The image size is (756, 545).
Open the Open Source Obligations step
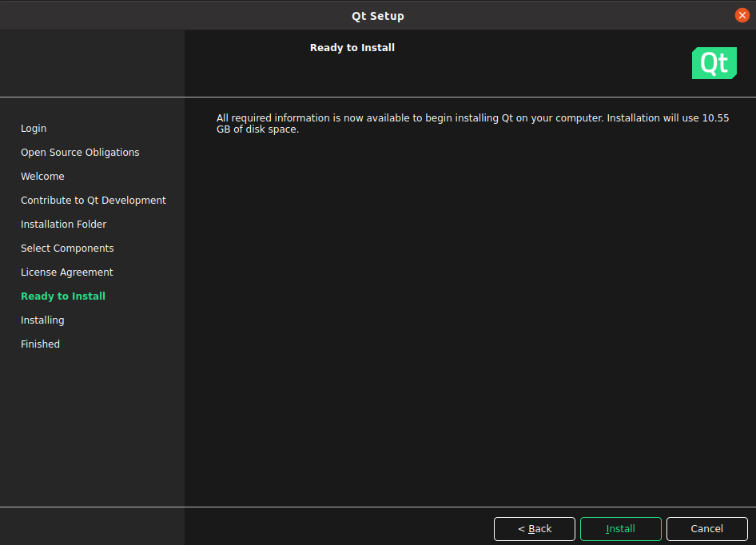pyautogui.click(x=80, y=153)
